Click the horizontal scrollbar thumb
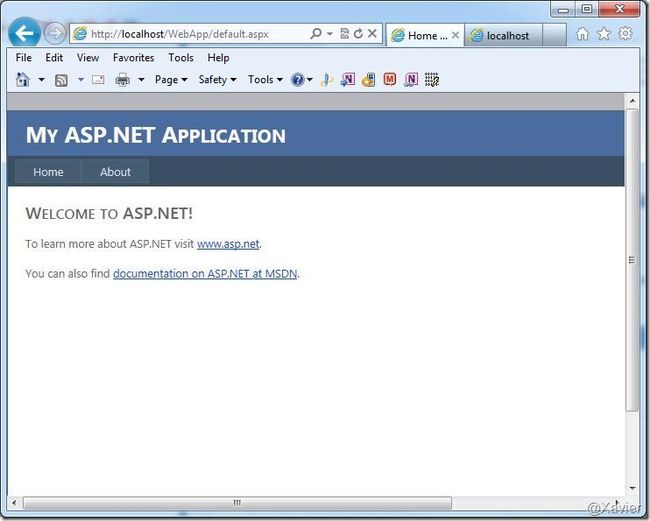 point(237,503)
